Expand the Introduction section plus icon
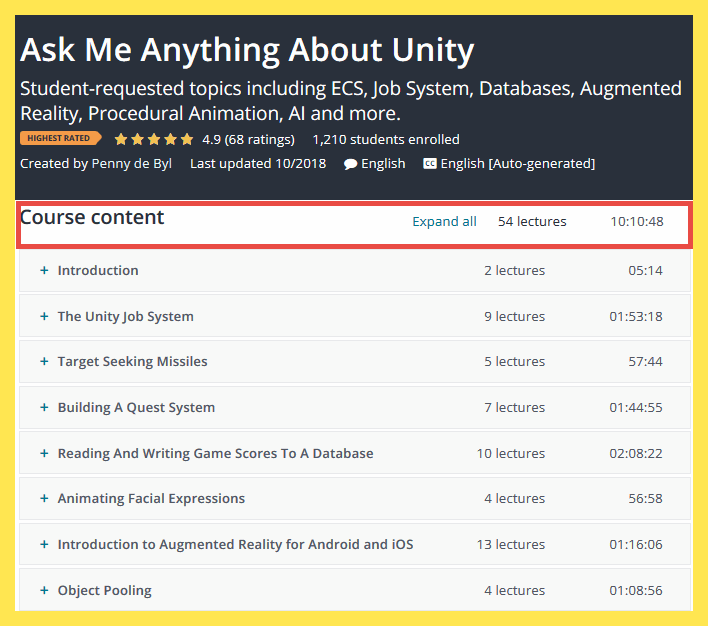708x626 pixels. [x=44, y=271]
